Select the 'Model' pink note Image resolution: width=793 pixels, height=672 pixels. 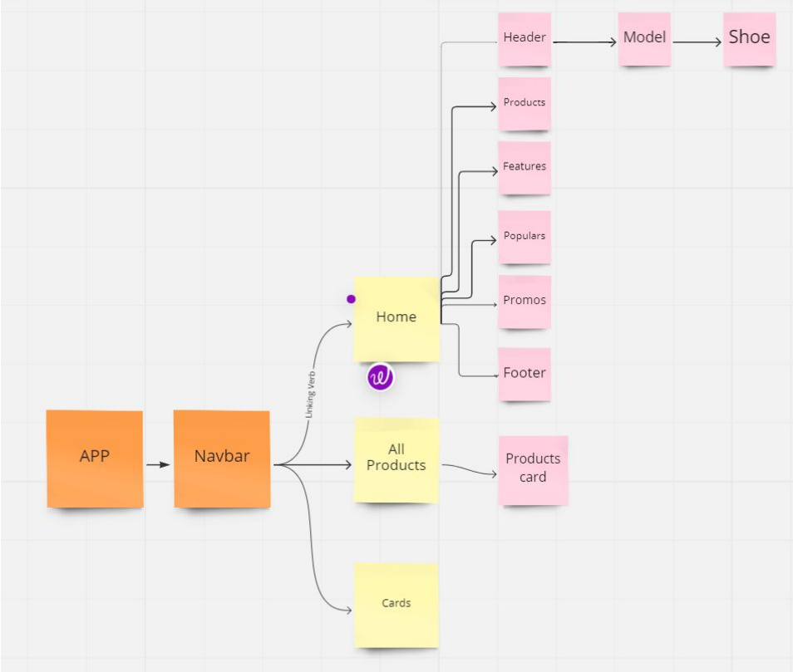tap(644, 37)
